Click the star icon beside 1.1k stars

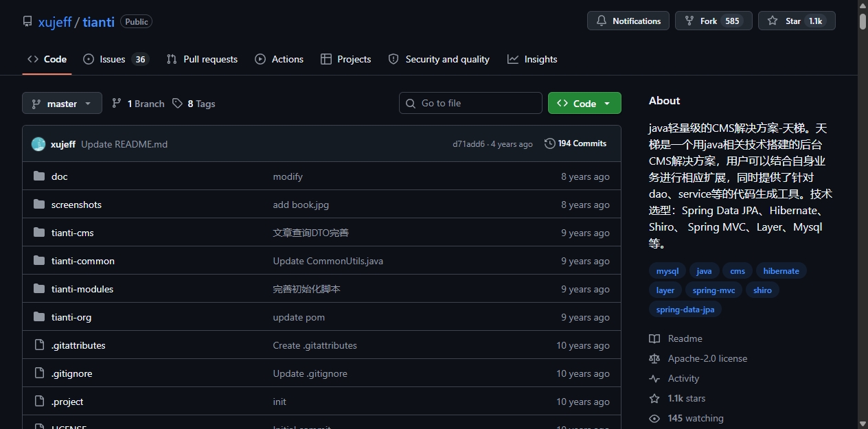(654, 398)
